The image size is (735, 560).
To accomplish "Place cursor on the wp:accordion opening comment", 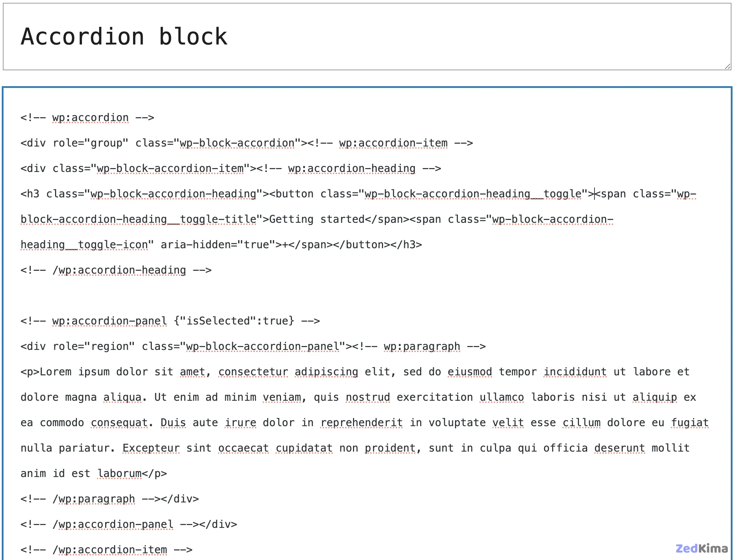I will 90,117.
